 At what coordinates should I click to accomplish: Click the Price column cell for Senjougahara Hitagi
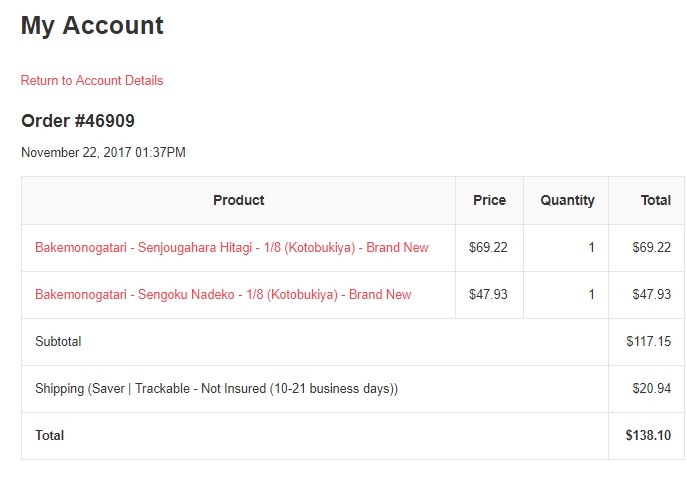click(x=488, y=248)
